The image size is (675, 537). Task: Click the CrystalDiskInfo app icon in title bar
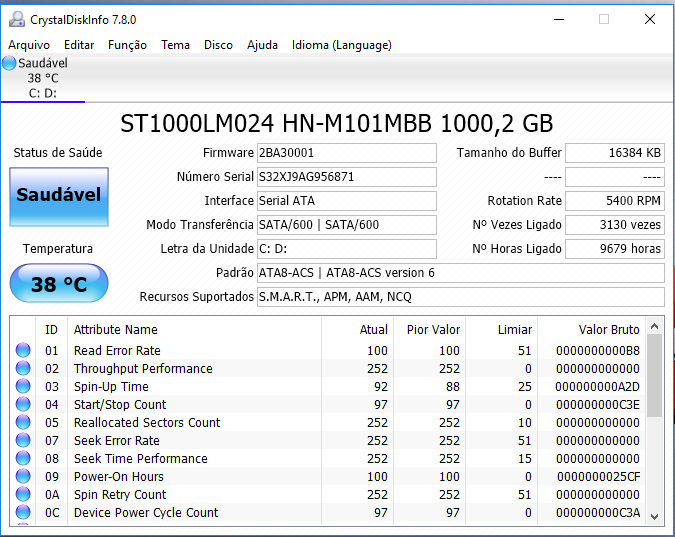(x=16, y=19)
